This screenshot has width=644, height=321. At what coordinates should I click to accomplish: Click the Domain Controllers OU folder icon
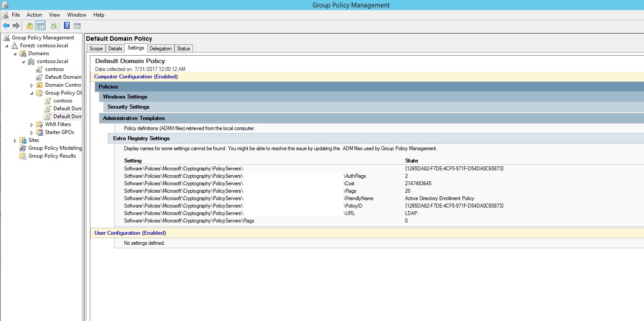tap(39, 85)
